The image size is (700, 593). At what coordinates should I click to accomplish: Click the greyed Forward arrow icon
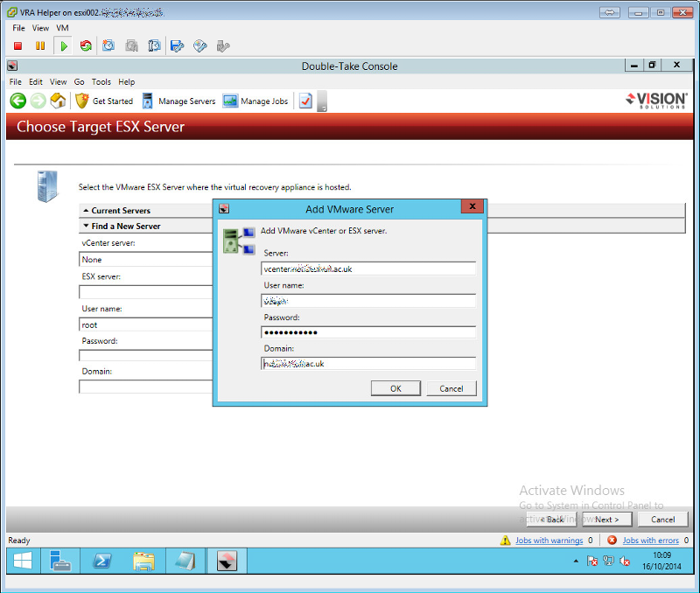pos(38,101)
